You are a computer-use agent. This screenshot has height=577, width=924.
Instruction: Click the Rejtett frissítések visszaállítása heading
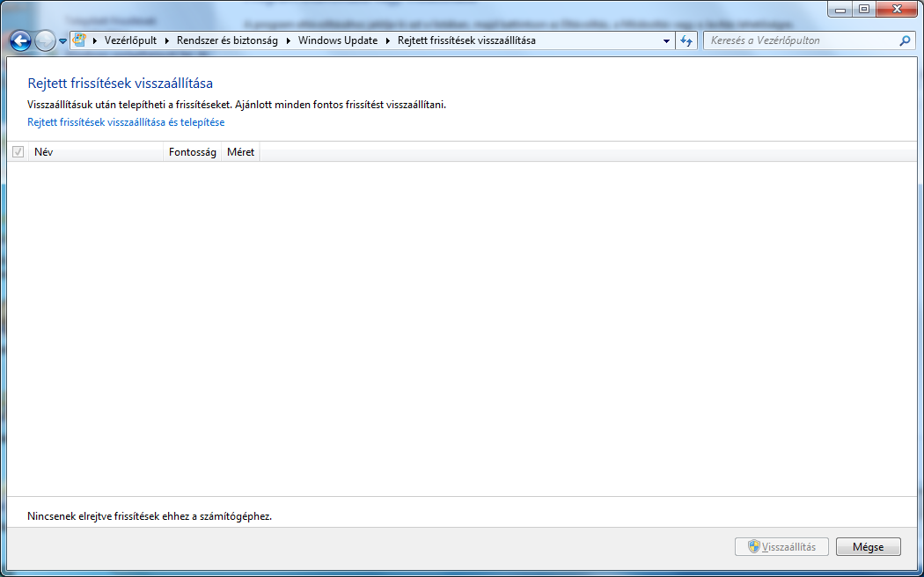[x=121, y=83]
